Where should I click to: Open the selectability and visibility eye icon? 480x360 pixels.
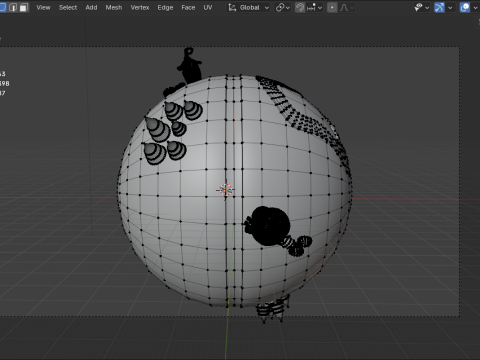421,7
